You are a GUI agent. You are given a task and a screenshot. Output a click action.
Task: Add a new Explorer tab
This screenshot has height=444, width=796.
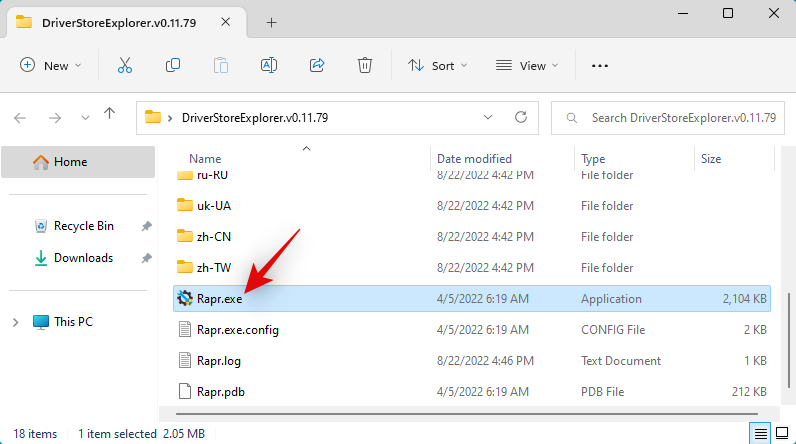coord(272,22)
